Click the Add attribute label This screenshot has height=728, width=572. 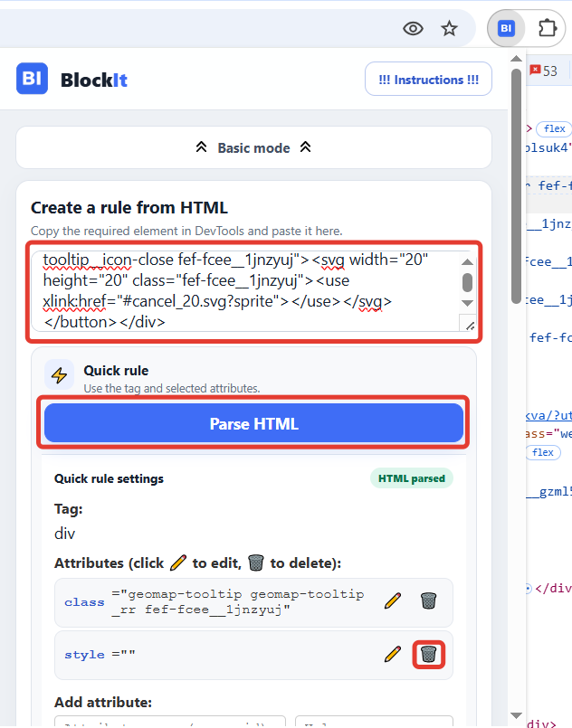[x=103, y=703]
